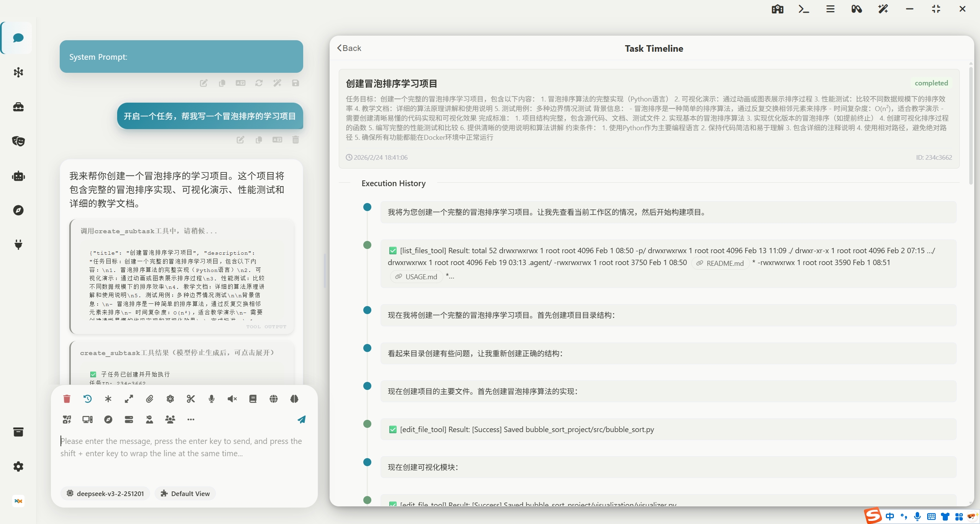
Task: Select the robot assistant icon in left sidebar
Action: point(18,176)
